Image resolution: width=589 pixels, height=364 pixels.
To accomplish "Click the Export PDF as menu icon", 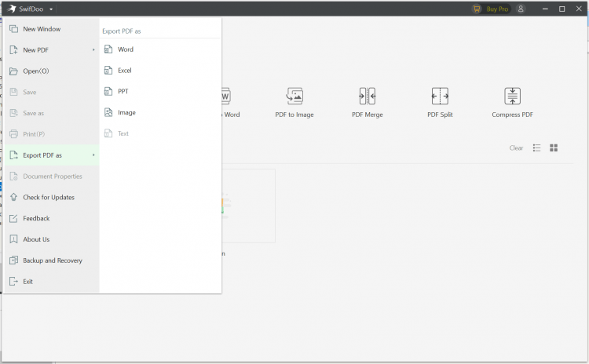I will pyautogui.click(x=13, y=155).
